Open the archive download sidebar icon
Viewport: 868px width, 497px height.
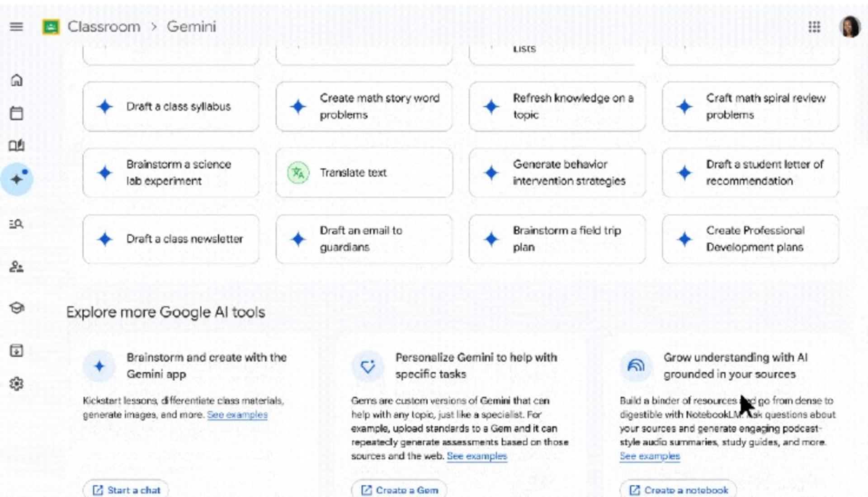coord(17,350)
